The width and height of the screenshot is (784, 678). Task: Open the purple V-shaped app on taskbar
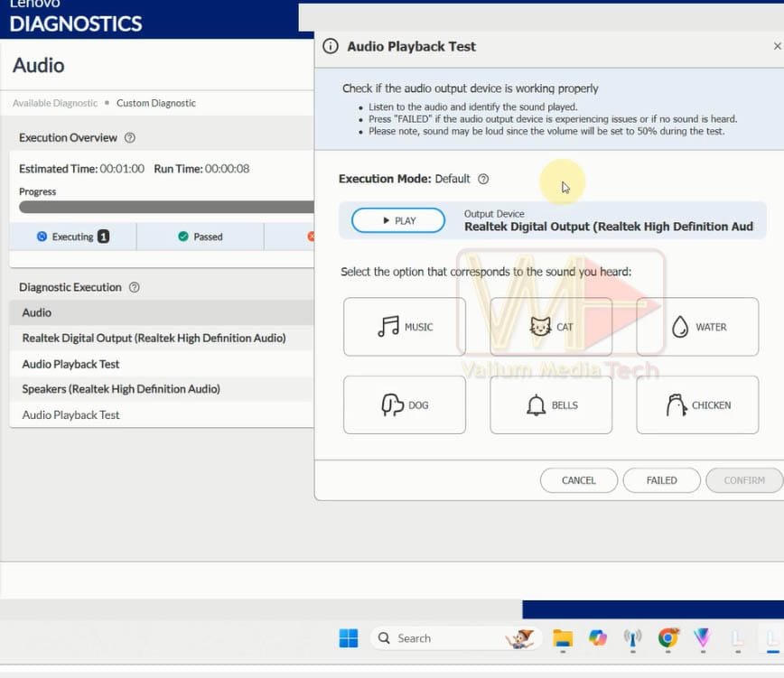point(703,638)
